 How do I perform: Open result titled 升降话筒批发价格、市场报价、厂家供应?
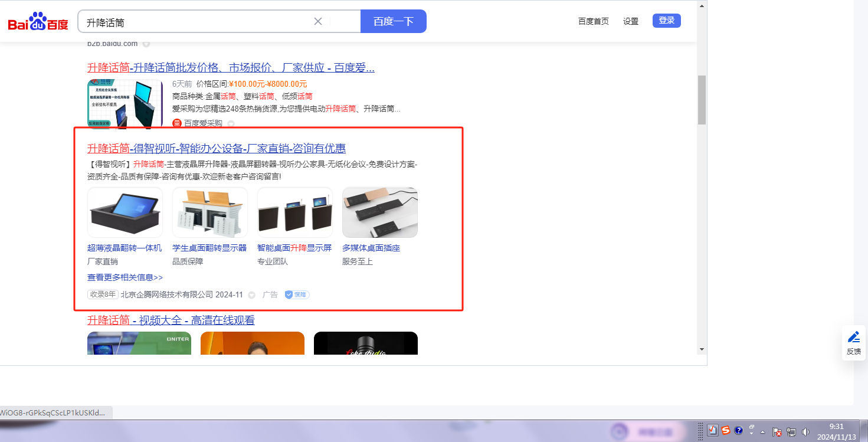click(231, 67)
